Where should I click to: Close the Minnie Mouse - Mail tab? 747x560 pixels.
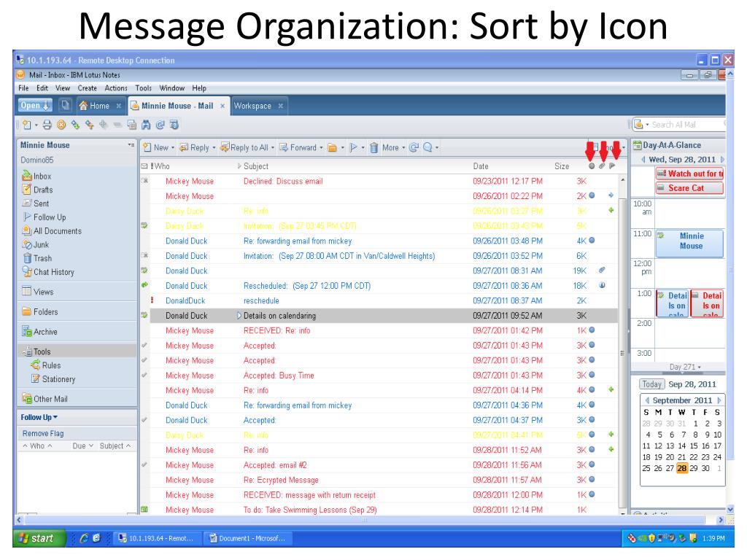click(222, 106)
